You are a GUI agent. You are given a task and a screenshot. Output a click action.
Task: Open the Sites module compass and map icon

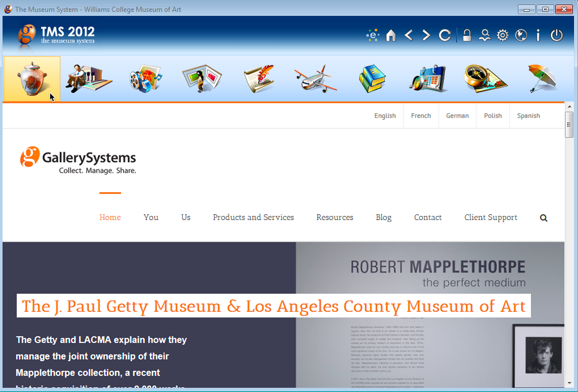[x=486, y=78]
